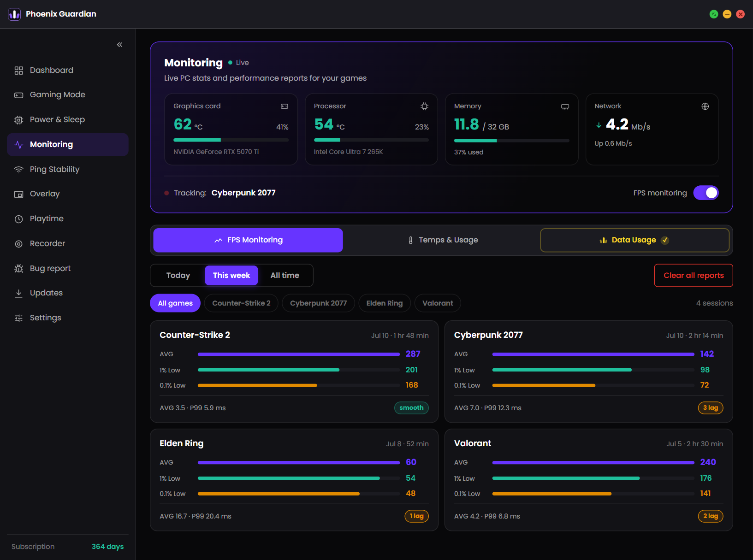Filter sessions by Counter-Strike 2

coord(241,303)
